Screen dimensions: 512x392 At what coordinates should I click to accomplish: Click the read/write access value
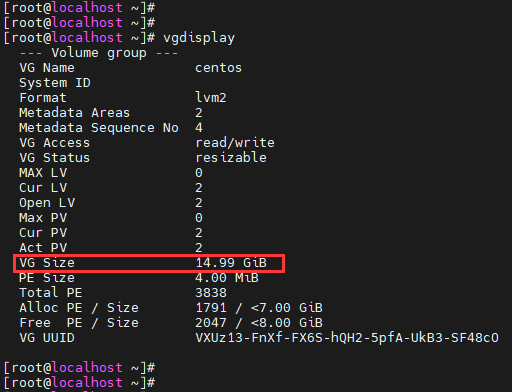coord(235,143)
